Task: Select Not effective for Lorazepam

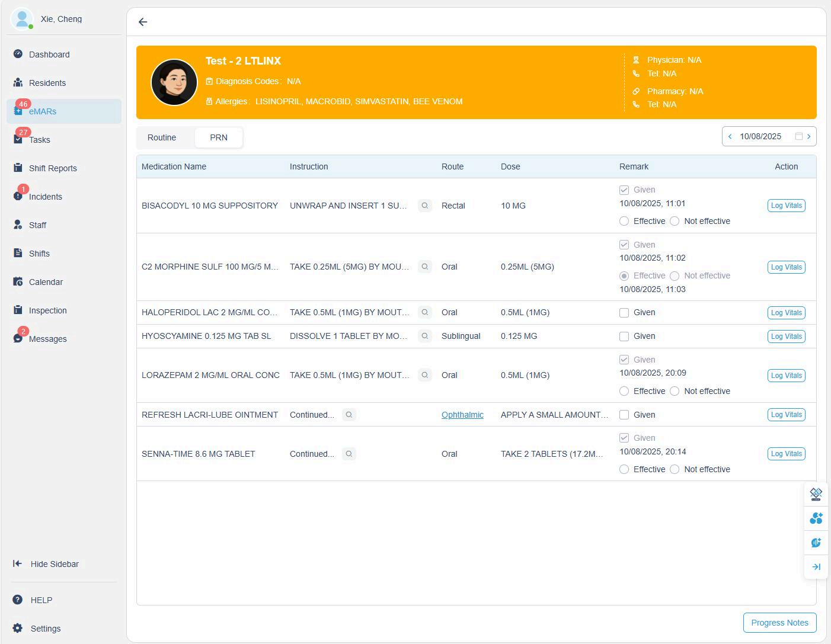Action: click(675, 391)
